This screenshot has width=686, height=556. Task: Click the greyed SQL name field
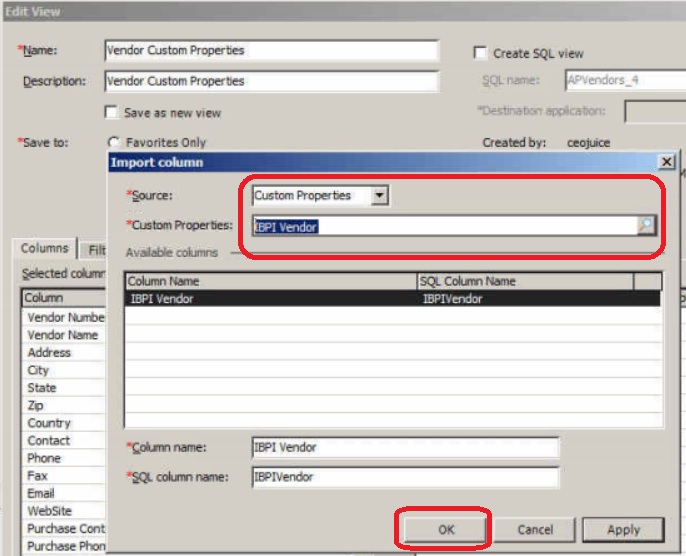626,80
